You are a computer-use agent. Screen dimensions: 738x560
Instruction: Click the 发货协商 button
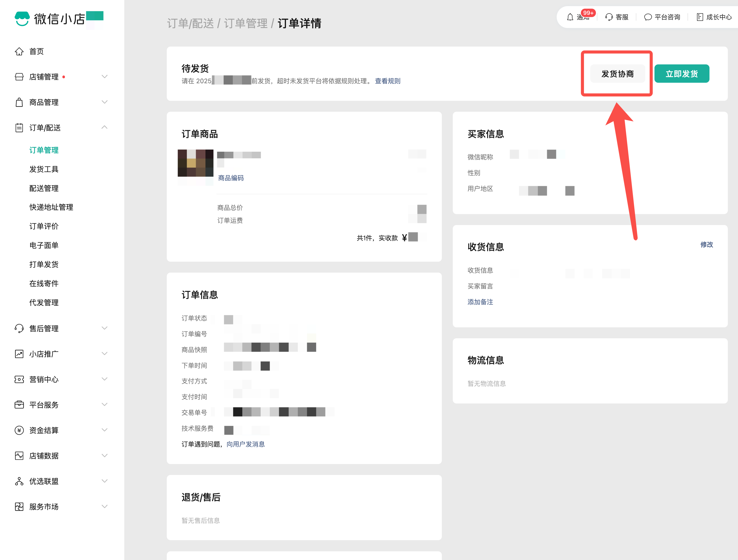click(x=617, y=74)
